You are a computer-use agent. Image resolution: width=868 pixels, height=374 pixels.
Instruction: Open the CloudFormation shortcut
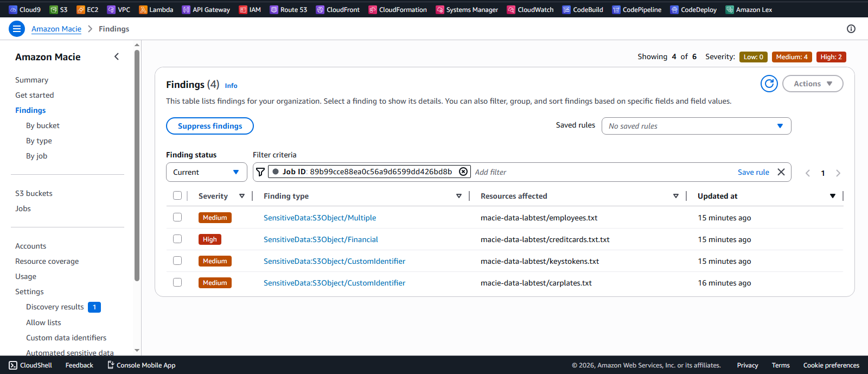[x=397, y=9]
